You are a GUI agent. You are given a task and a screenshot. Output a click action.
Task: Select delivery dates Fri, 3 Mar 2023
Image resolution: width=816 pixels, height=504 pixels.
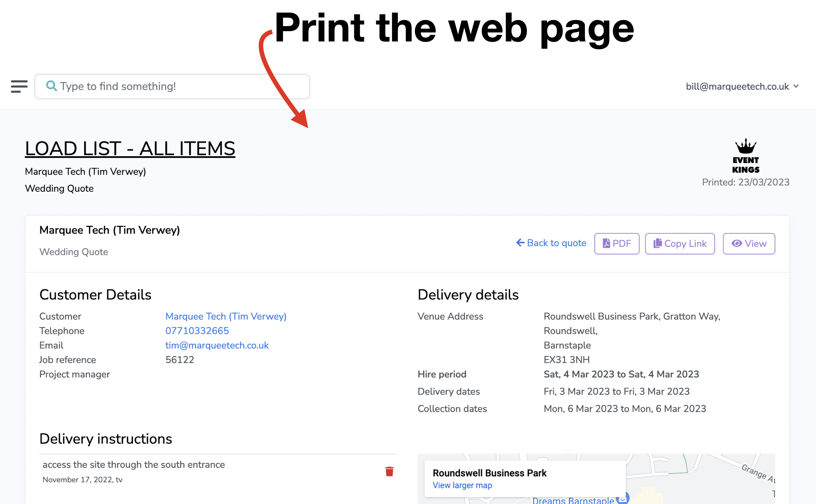coord(616,391)
